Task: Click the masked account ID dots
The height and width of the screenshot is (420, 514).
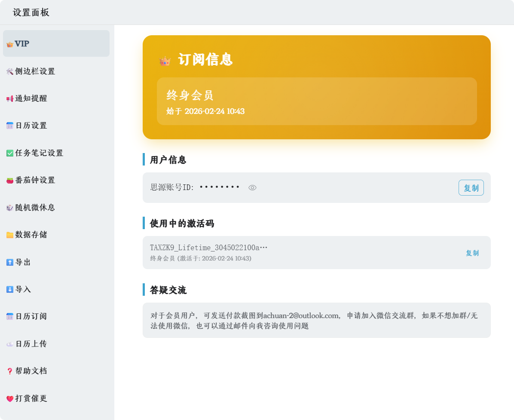Action: tap(219, 187)
